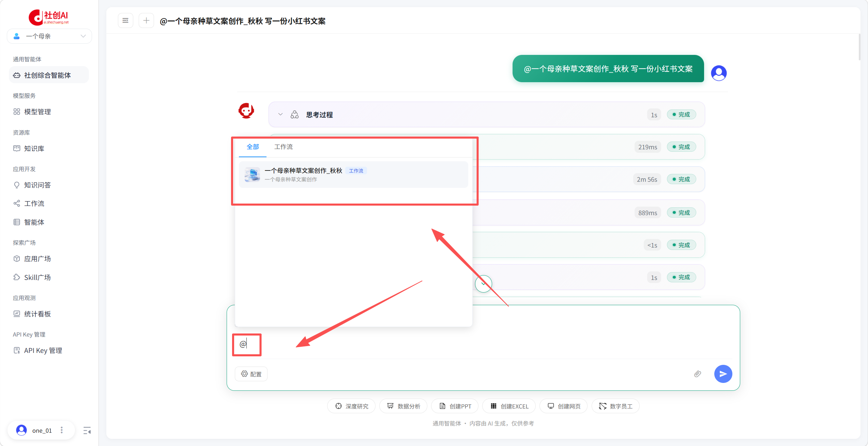Open the three-dot menu next to one_01

(x=62, y=430)
